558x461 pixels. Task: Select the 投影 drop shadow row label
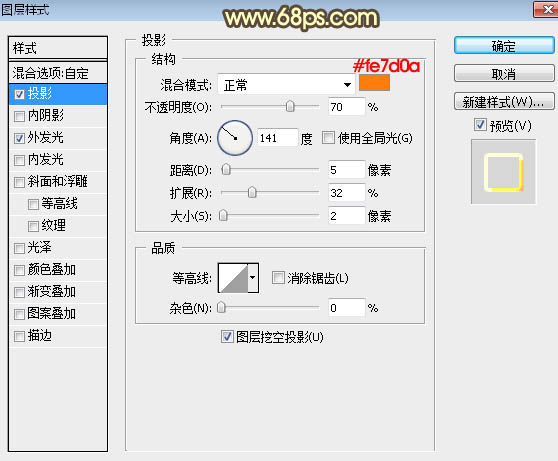[40, 94]
